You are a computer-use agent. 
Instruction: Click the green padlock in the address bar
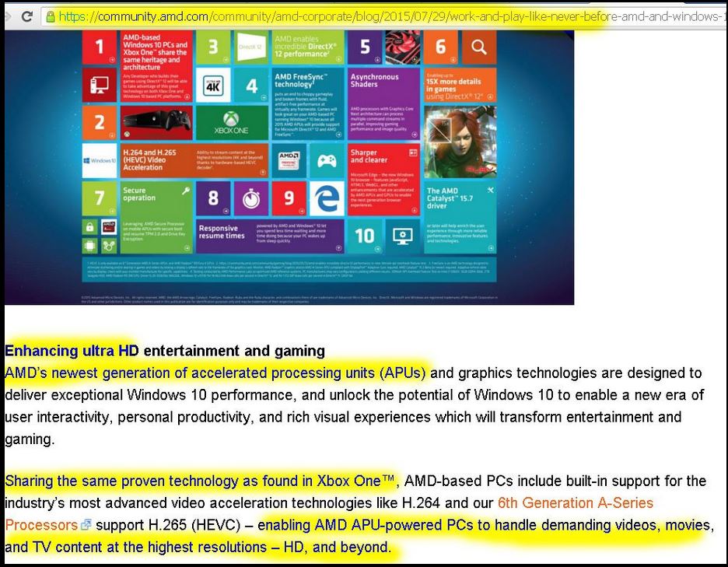coord(51,16)
